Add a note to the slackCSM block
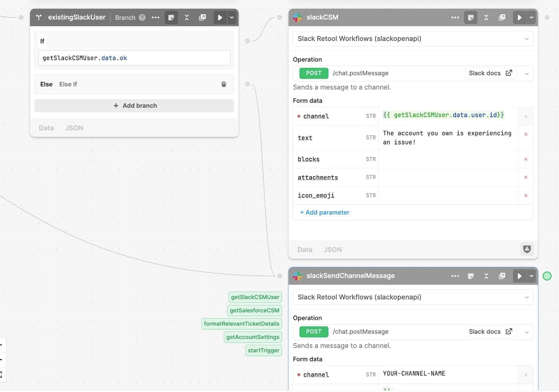The height and width of the screenshot is (392, 559). point(471,17)
